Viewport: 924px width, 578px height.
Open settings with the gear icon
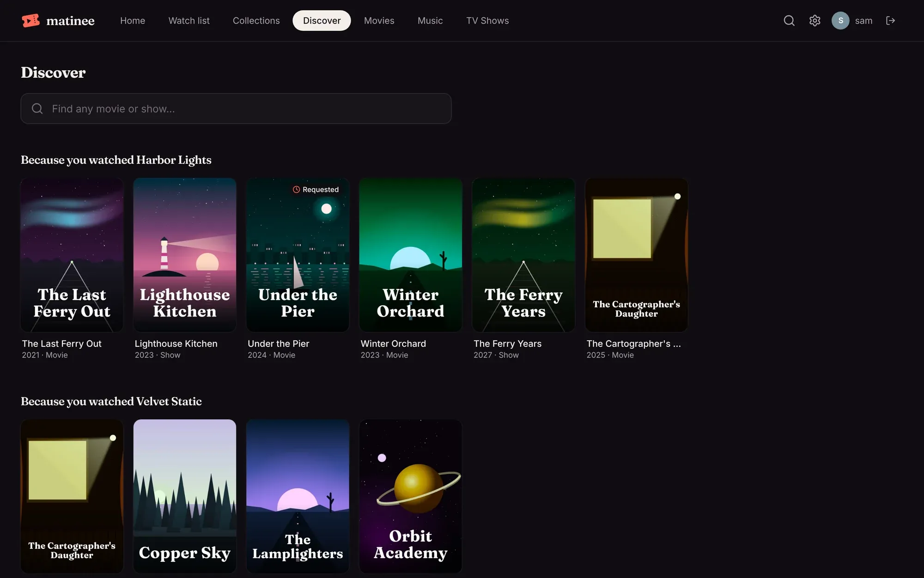point(815,20)
